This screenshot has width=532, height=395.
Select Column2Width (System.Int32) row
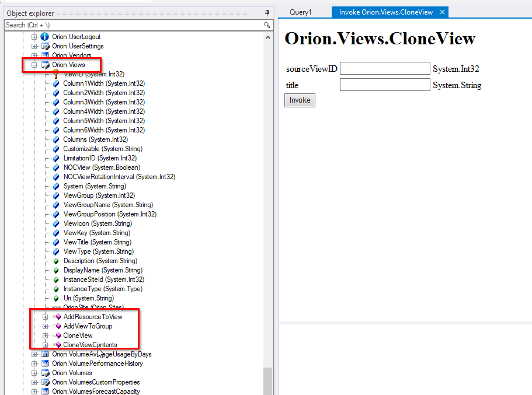[x=104, y=93]
